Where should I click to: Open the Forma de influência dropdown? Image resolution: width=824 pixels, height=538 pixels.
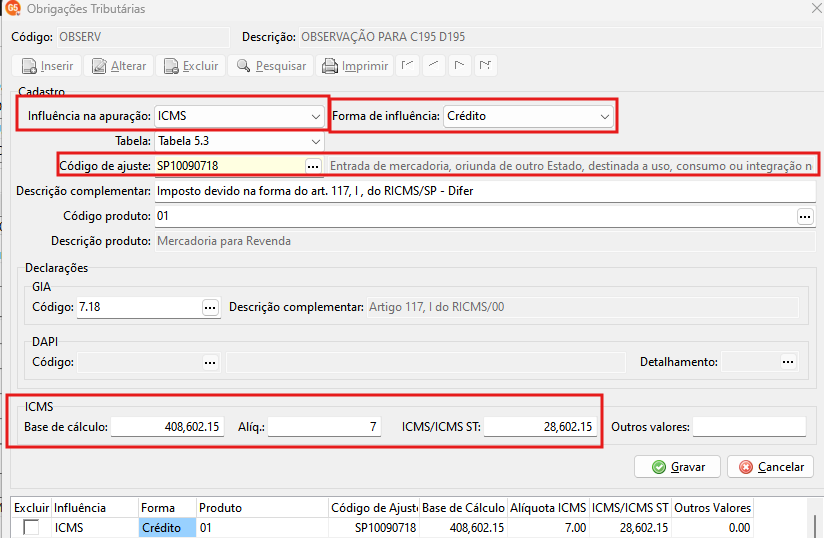pyautogui.click(x=528, y=116)
